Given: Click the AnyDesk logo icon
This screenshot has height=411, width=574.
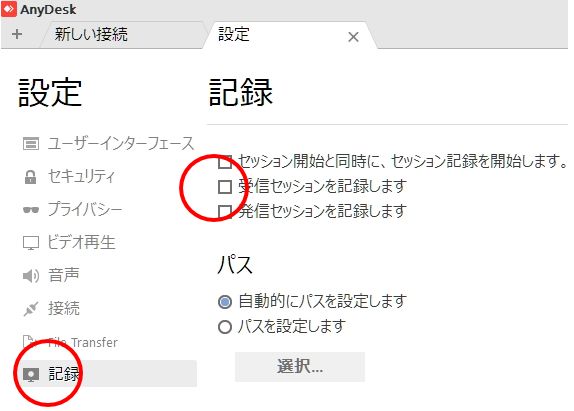Looking at the screenshot, I should [9, 9].
